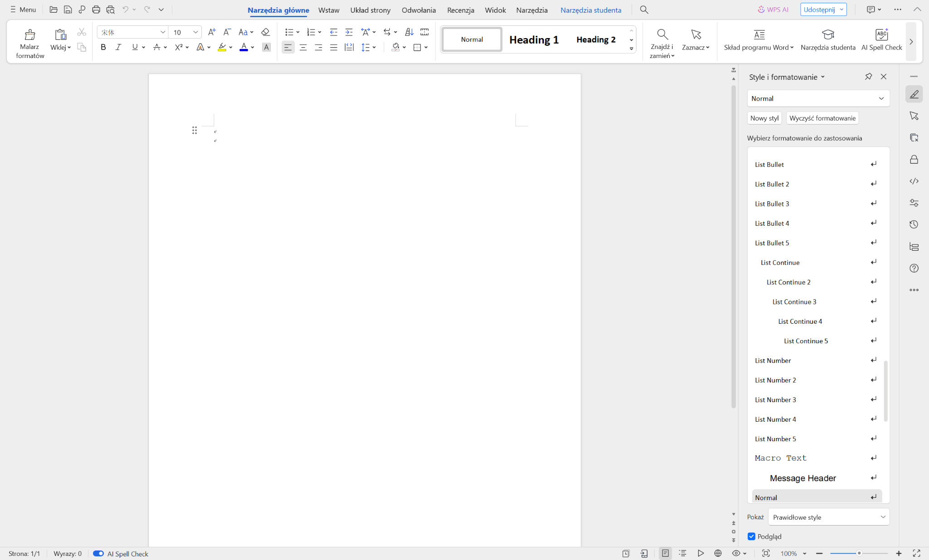
Task: Click the clear formatting eraser icon
Action: pyautogui.click(x=265, y=32)
